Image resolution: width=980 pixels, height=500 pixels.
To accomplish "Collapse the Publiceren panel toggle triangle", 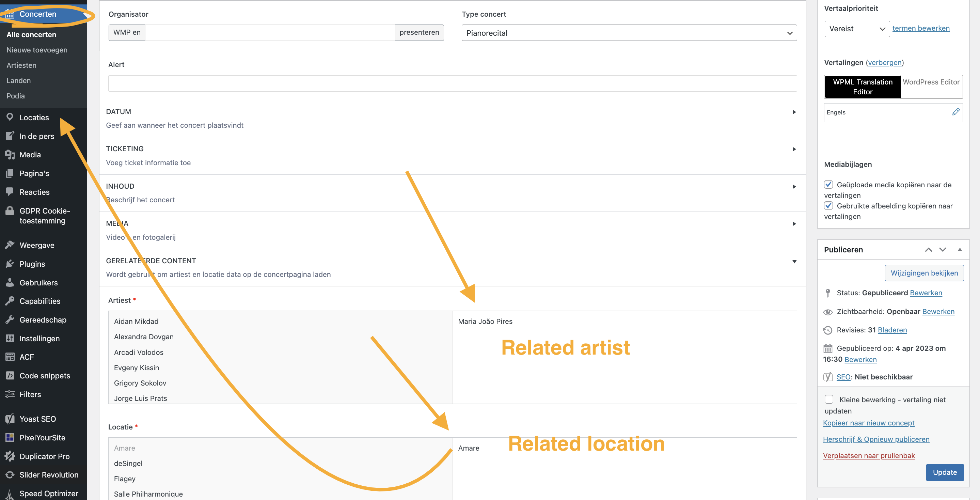I will pos(960,250).
